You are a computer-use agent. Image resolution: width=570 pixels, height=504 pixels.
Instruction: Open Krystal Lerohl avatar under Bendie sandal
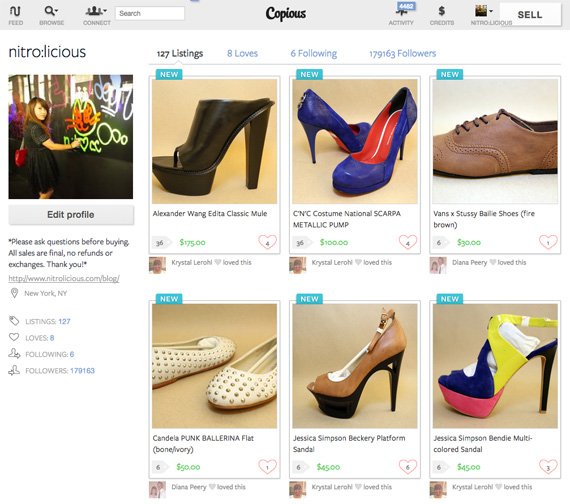point(438,489)
